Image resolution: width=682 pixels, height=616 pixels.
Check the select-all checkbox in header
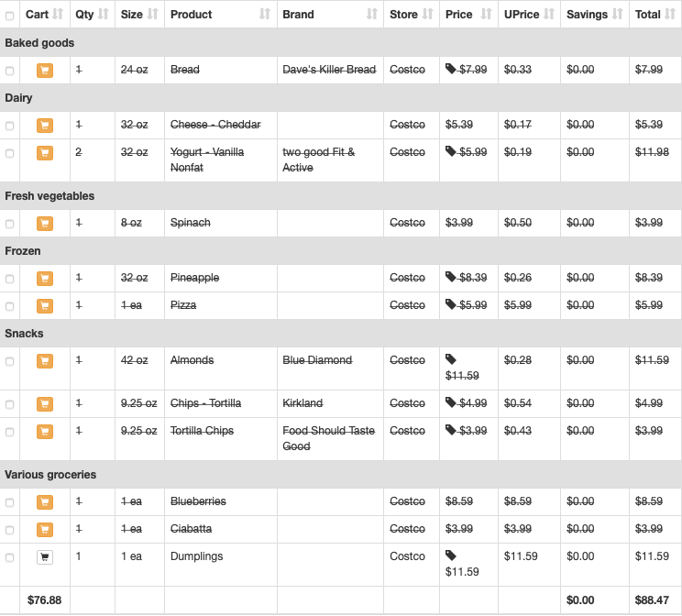click(9, 16)
